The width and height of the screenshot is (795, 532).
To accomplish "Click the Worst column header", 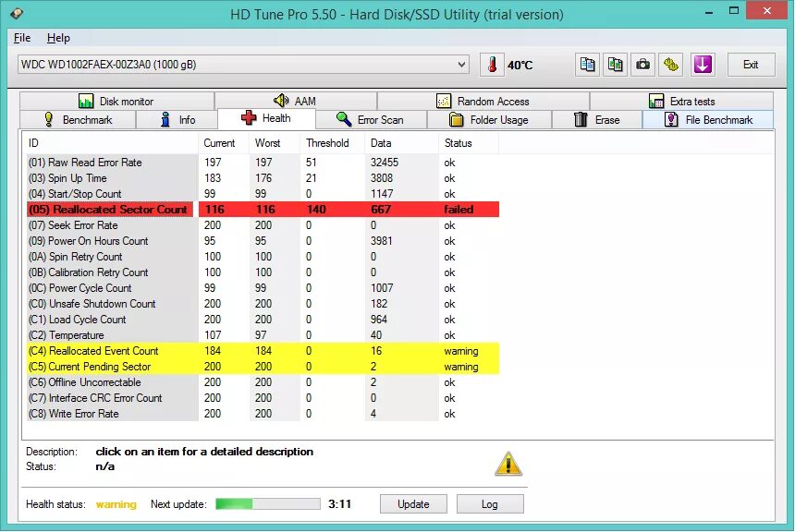I will 275,143.
